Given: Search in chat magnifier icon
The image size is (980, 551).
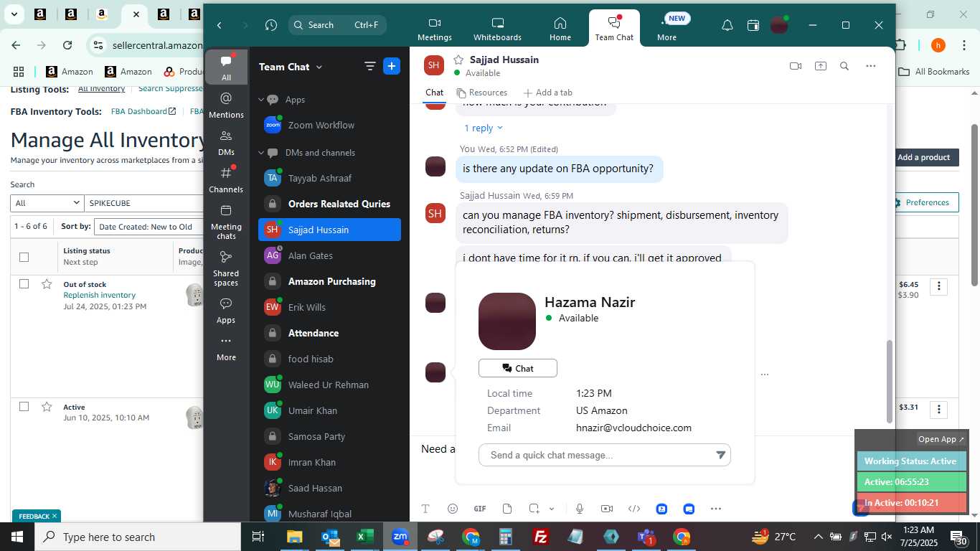Looking at the screenshot, I should pos(844,66).
